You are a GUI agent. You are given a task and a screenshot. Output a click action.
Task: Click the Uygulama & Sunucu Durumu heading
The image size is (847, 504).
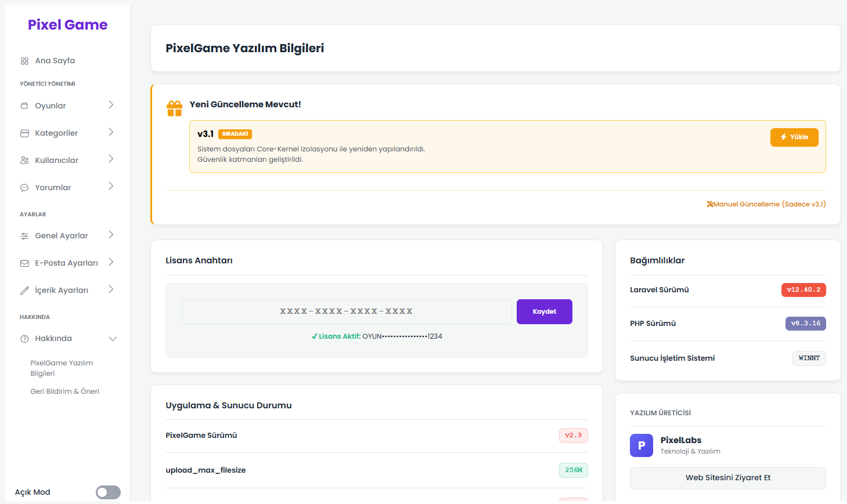click(x=229, y=405)
